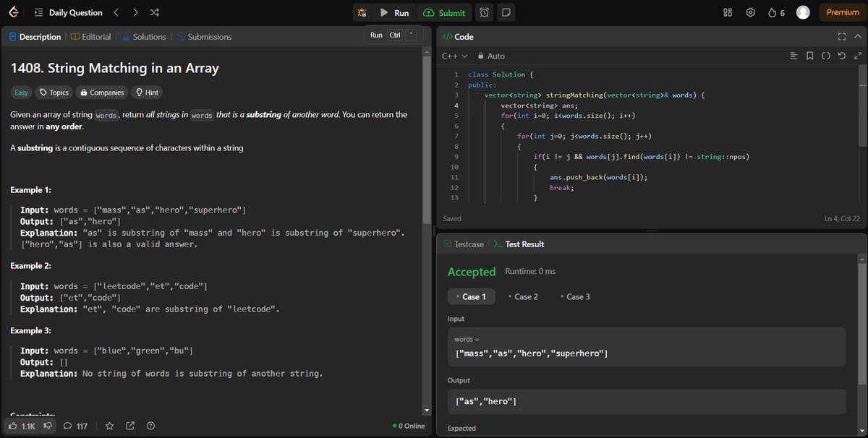Star the problem as favorite
This screenshot has width=868, height=438.
pyautogui.click(x=110, y=426)
